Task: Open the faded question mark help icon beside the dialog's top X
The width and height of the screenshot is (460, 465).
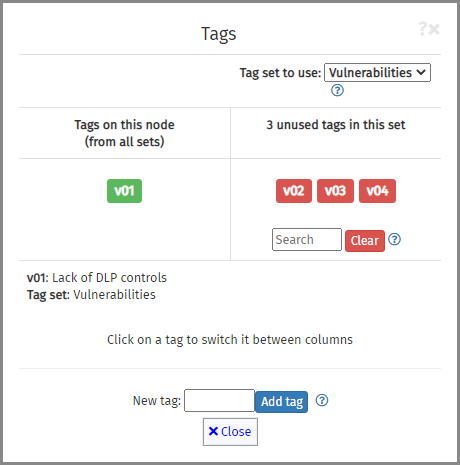Action: (x=422, y=29)
